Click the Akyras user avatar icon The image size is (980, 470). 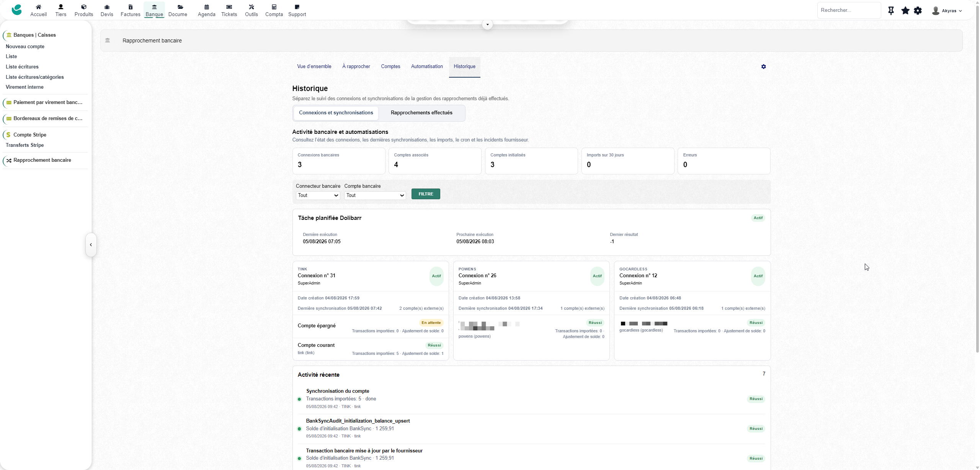(x=935, y=11)
